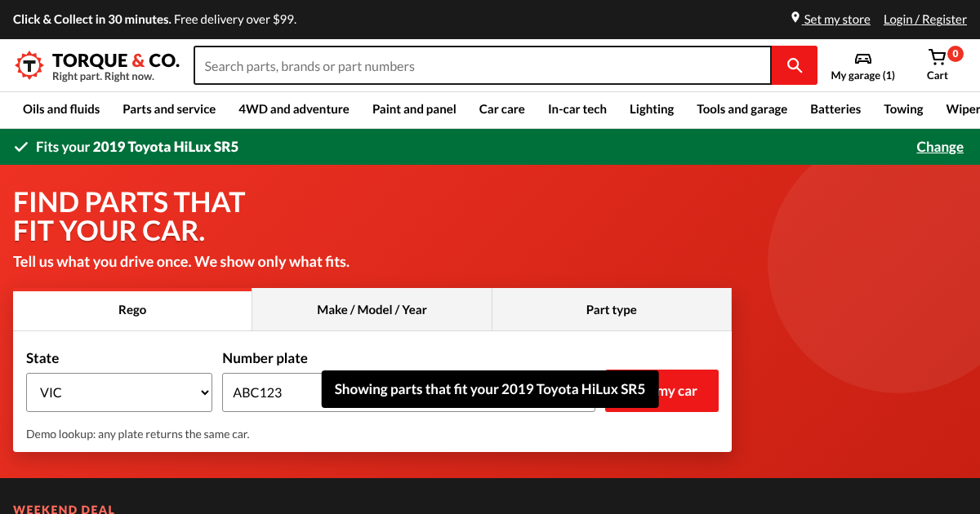Switch to the Part type tab
The height and width of the screenshot is (514, 980).
coord(612,310)
